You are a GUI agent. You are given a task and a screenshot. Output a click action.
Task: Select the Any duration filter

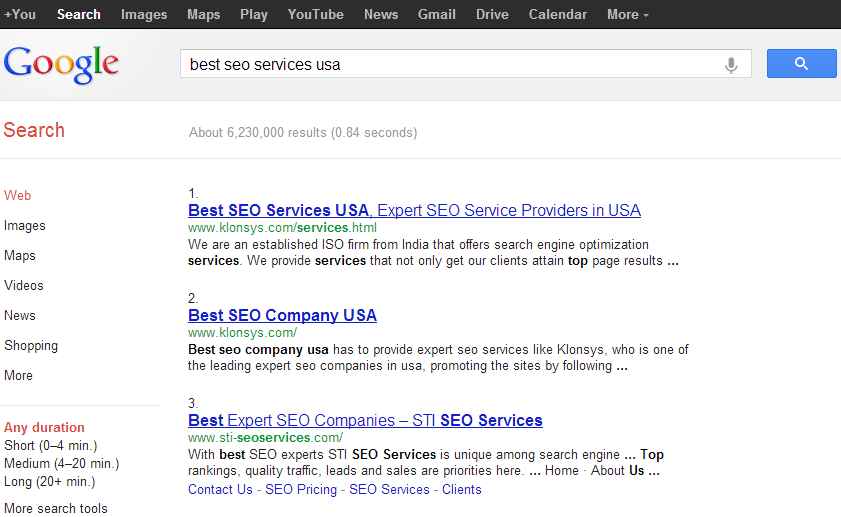(x=44, y=427)
